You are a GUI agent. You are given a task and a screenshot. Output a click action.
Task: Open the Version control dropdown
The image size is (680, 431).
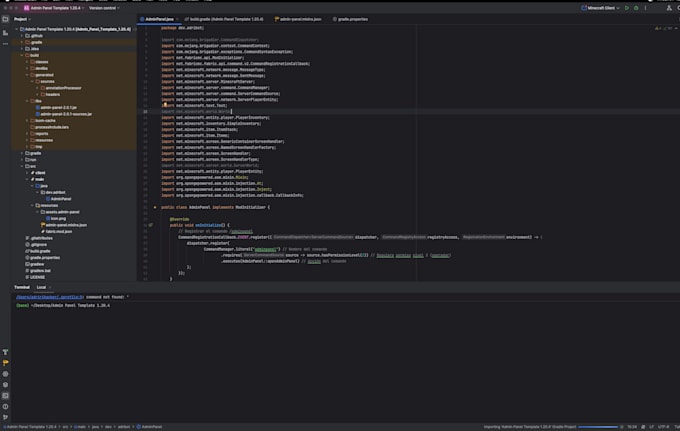[103, 7]
